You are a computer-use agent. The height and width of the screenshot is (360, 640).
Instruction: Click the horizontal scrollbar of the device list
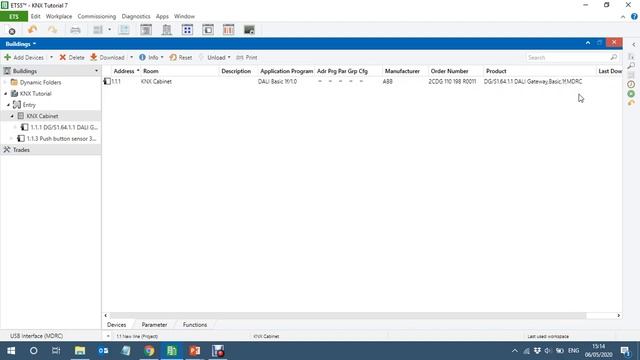[348, 316]
